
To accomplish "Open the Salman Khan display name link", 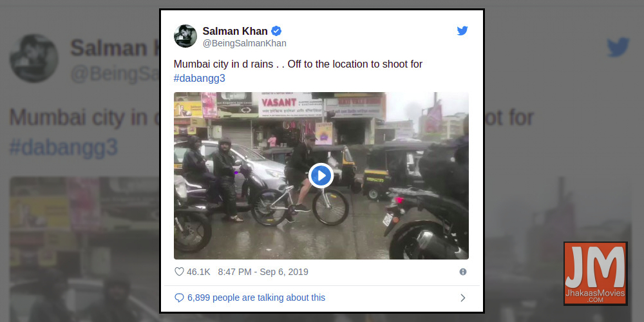I will [235, 31].
